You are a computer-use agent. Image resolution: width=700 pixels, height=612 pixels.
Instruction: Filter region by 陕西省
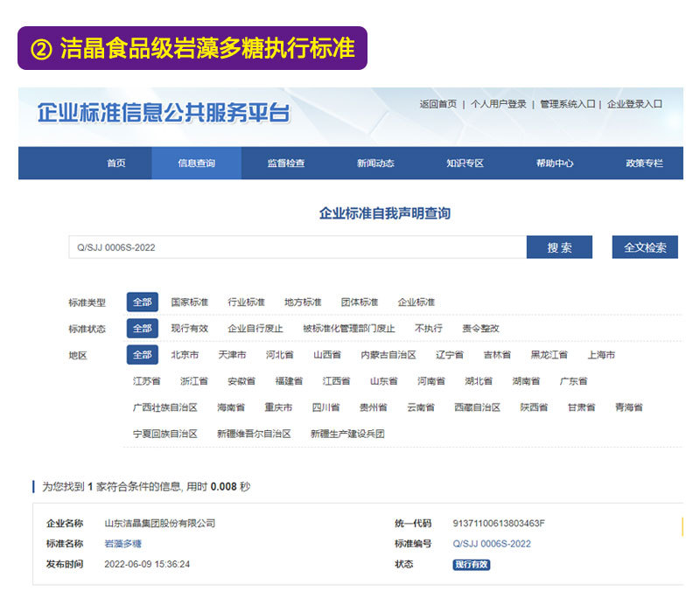pos(535,407)
